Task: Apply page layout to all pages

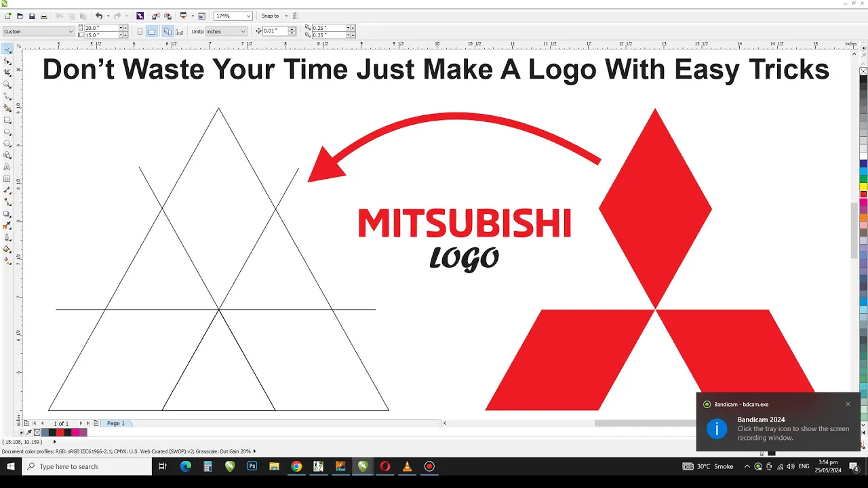Action: coord(167,31)
